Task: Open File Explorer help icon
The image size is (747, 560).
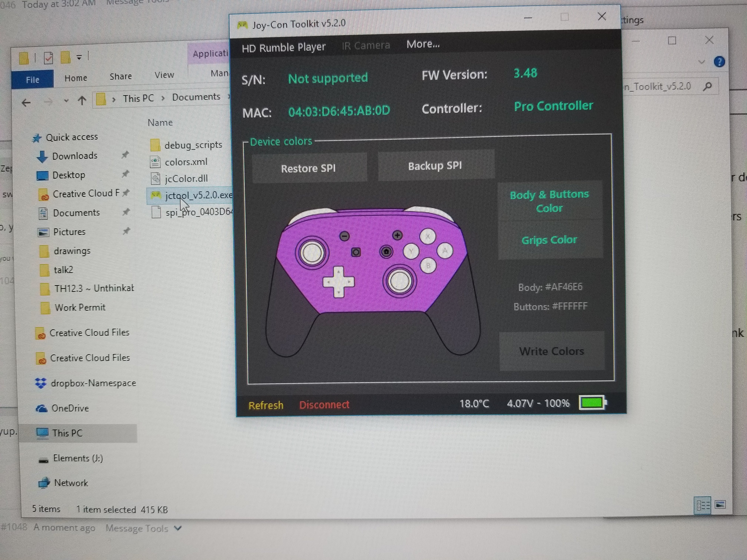Action: (719, 62)
